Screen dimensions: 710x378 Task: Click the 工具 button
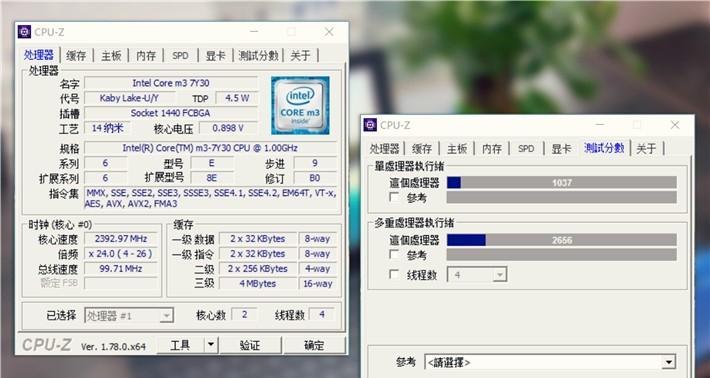pos(180,345)
